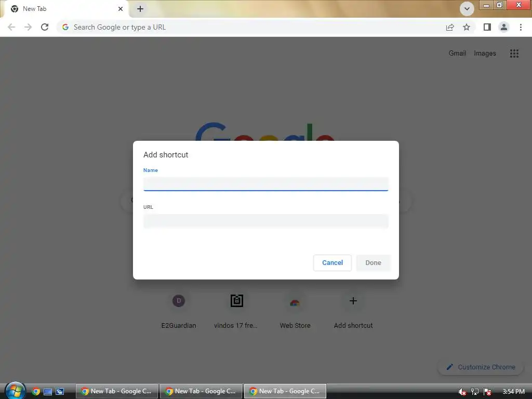Image resolution: width=532 pixels, height=399 pixels.
Task: Click the URL input field
Action: point(265,221)
